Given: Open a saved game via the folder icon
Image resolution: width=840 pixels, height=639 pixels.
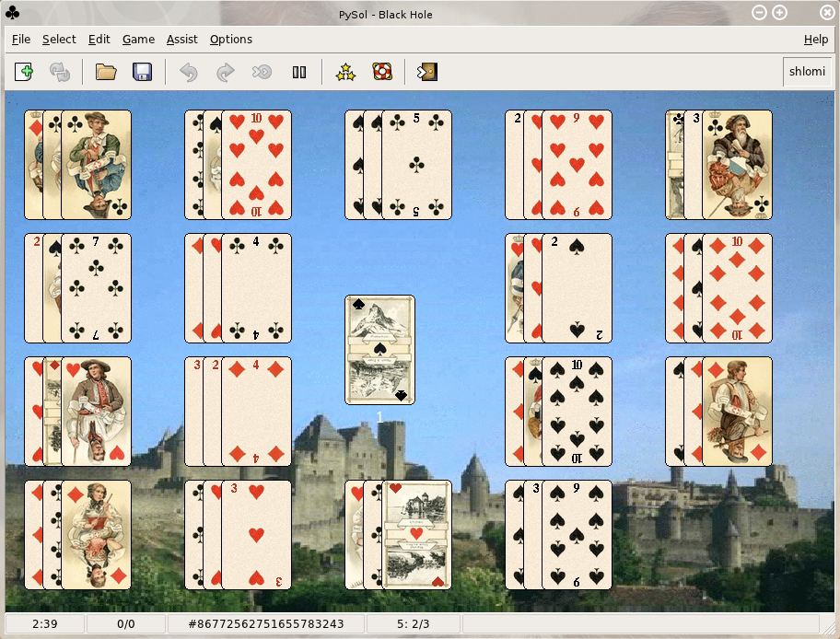Looking at the screenshot, I should coord(106,72).
